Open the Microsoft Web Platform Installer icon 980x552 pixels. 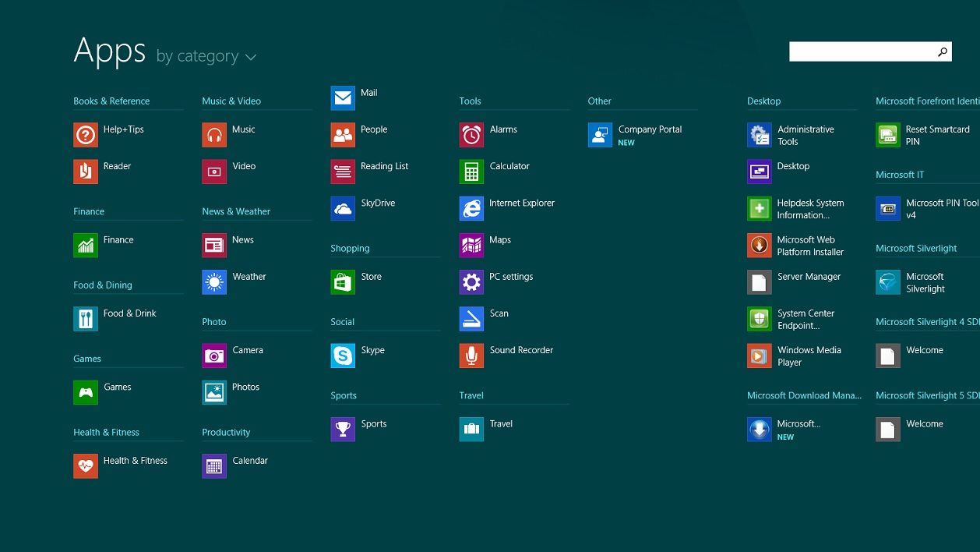[x=760, y=245]
